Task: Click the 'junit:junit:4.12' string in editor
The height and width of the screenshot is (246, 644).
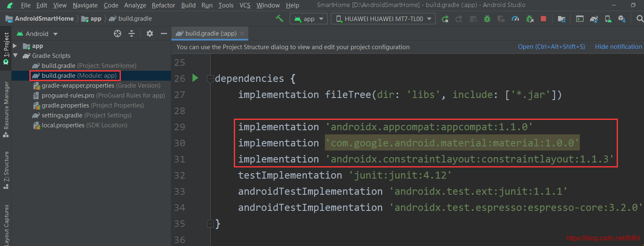Action: pyautogui.click(x=400, y=175)
